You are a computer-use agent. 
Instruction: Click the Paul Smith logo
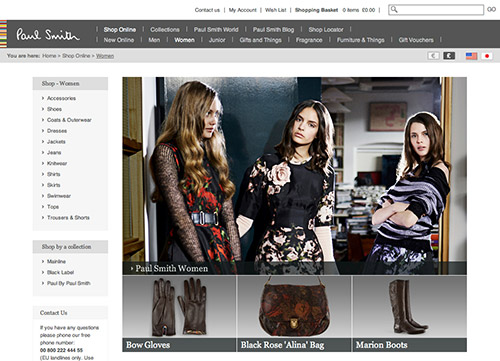tap(48, 34)
